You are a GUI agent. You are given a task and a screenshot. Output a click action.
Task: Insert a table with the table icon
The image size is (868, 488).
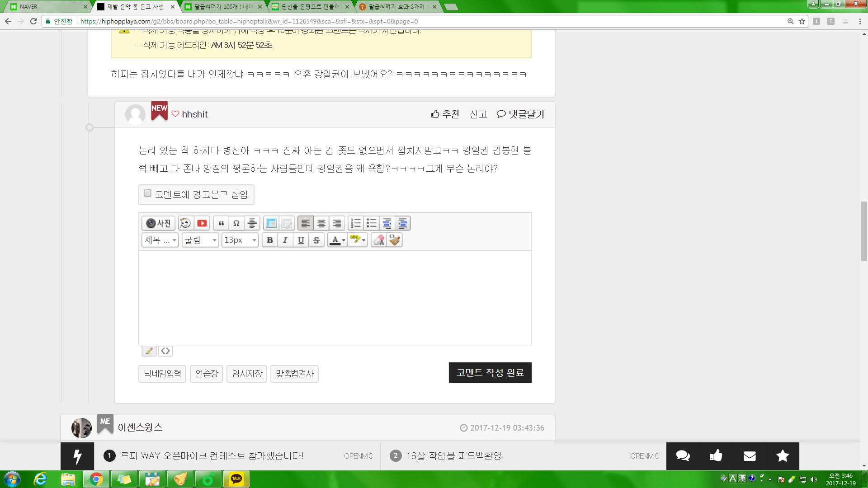pyautogui.click(x=271, y=223)
